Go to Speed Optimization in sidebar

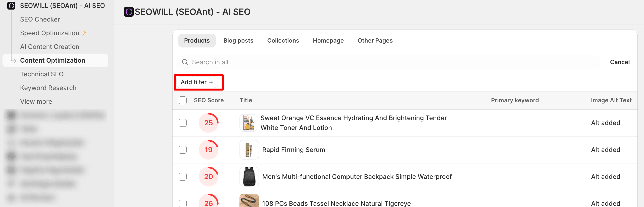(x=49, y=33)
